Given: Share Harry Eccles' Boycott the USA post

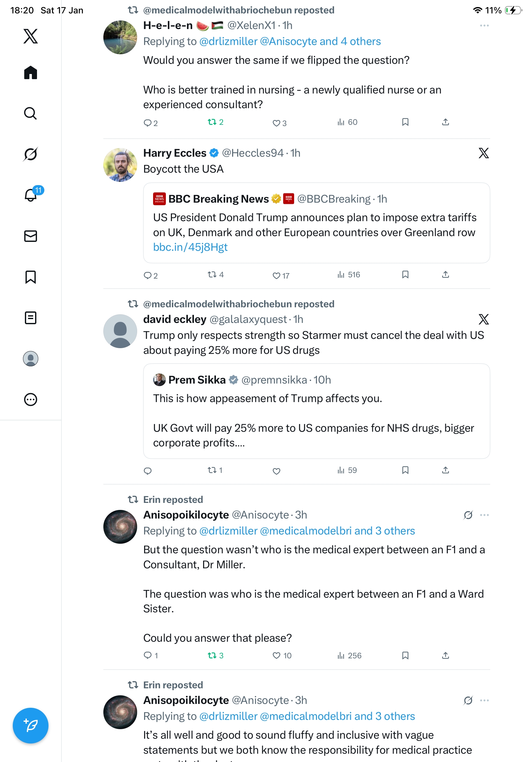Looking at the screenshot, I should 446,274.
